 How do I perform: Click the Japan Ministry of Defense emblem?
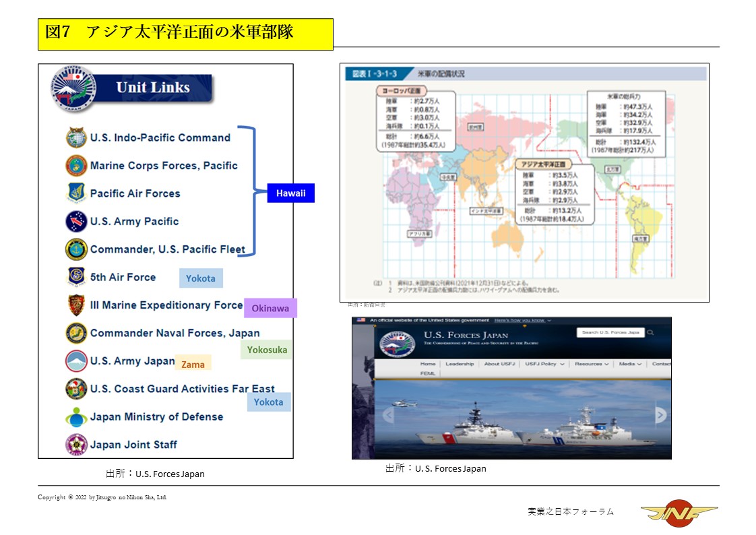click(x=76, y=417)
